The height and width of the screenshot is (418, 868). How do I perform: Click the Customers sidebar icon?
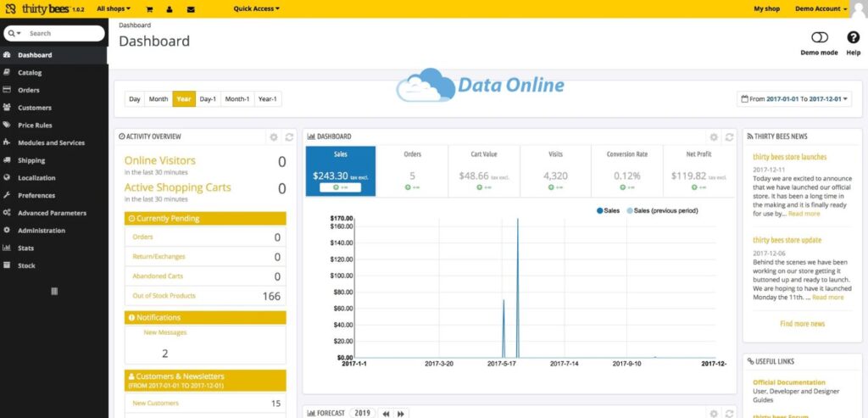point(7,108)
